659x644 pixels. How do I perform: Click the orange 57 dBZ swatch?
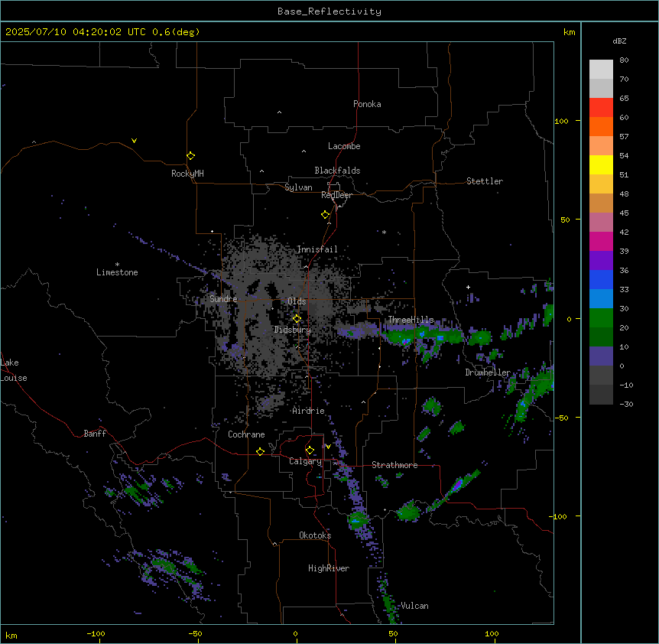point(601,126)
